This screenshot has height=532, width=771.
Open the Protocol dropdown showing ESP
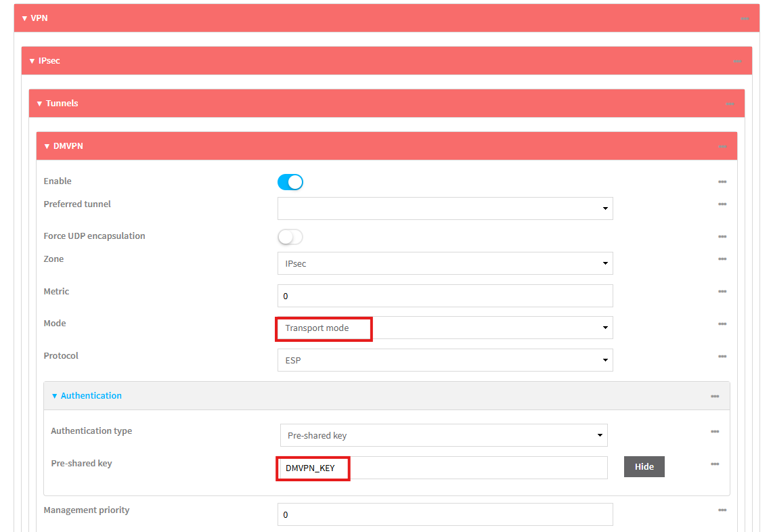point(445,360)
